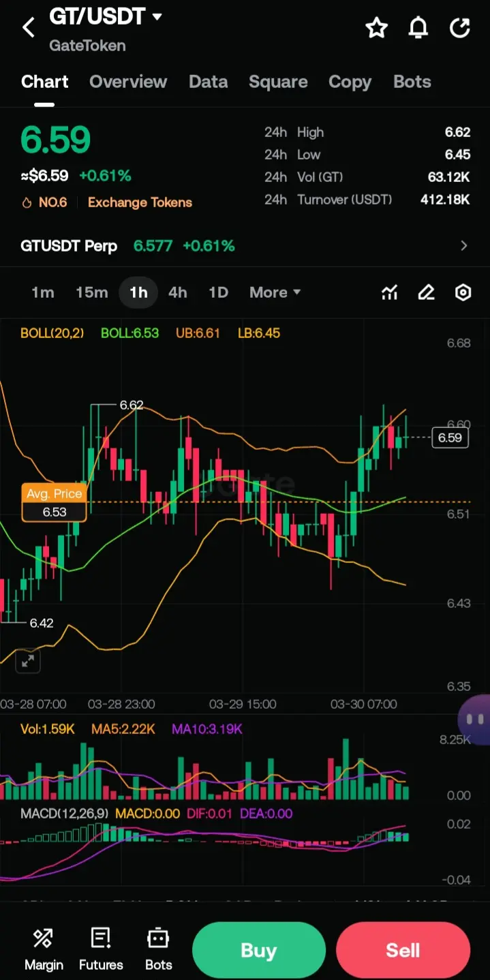490x980 pixels.
Task: Tap 24h Low value 6.45
Action: pyautogui.click(x=457, y=155)
